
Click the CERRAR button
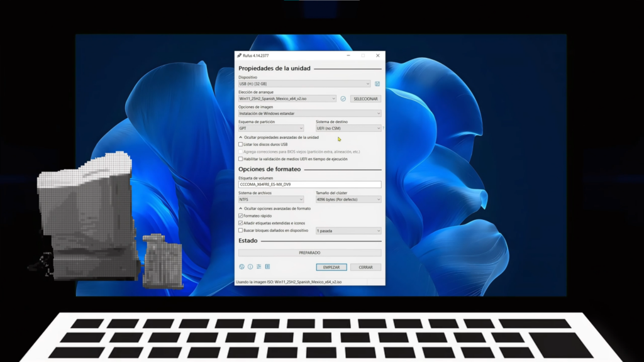(365, 267)
